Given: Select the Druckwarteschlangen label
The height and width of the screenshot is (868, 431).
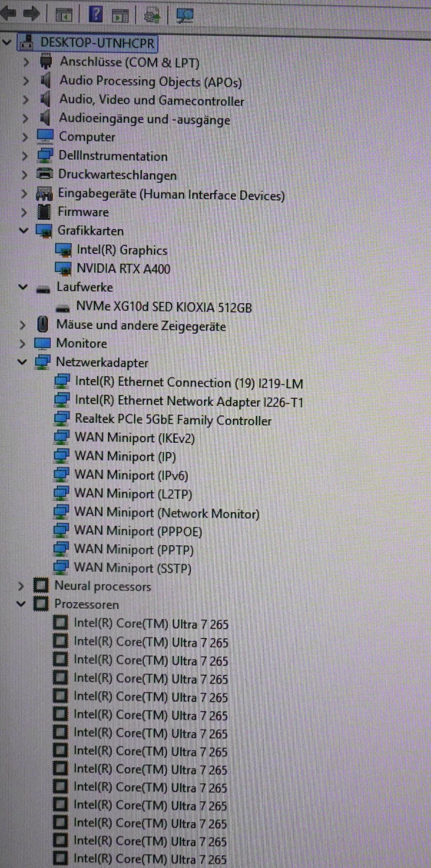Looking at the screenshot, I should tap(117, 175).
